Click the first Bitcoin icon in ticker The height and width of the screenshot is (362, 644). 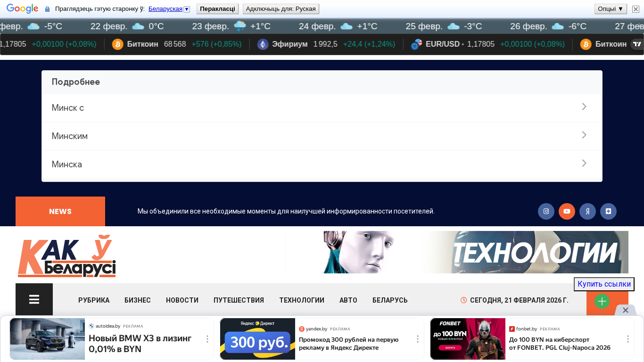(x=117, y=44)
